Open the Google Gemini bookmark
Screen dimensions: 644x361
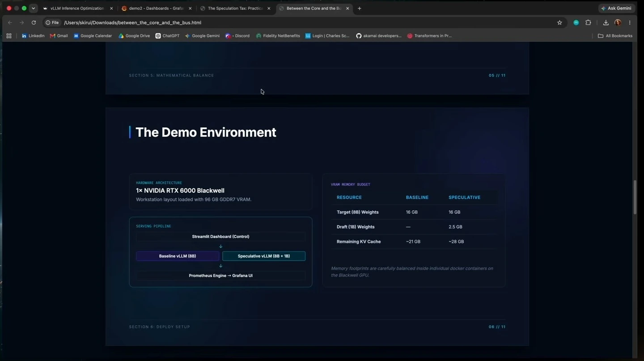click(x=202, y=36)
